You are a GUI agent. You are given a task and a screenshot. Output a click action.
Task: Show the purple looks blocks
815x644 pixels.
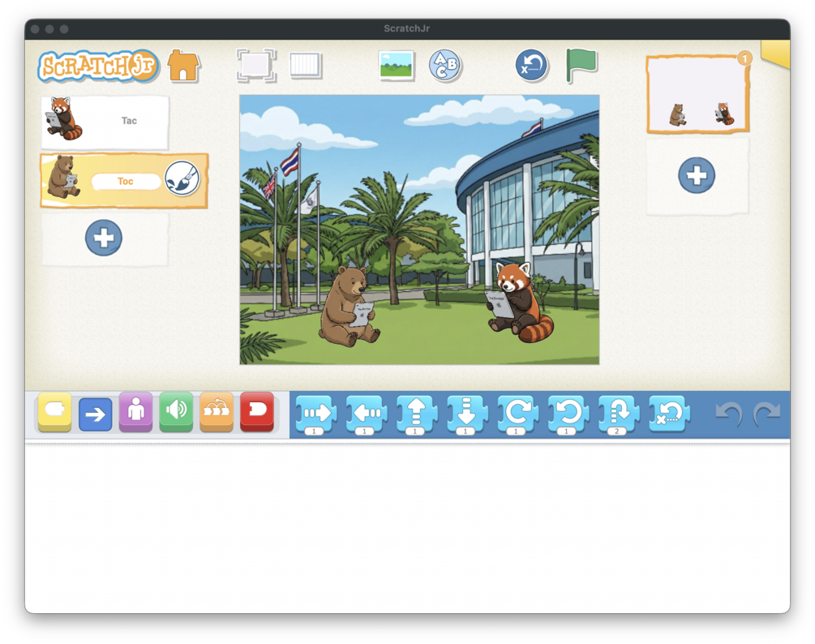pyautogui.click(x=135, y=412)
